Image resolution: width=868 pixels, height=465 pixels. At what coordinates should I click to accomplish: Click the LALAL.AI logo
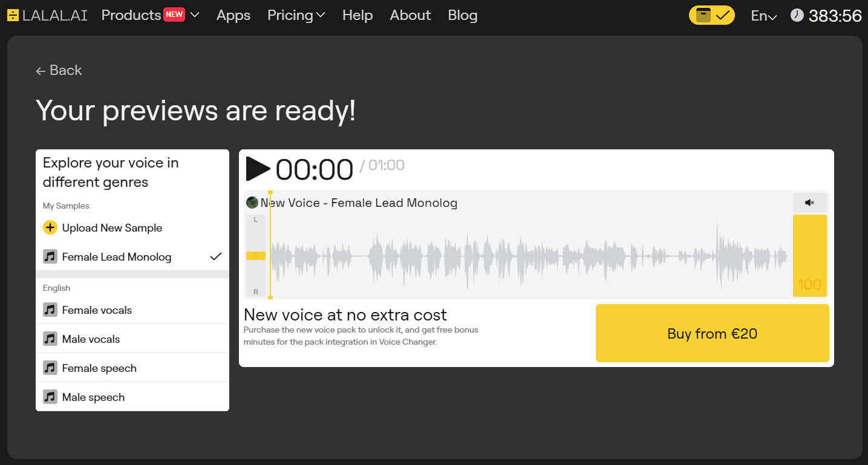47,16
